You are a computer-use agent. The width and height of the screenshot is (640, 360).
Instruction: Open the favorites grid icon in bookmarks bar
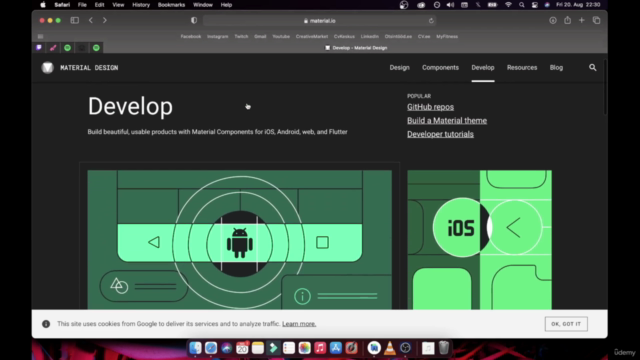click(40, 36)
